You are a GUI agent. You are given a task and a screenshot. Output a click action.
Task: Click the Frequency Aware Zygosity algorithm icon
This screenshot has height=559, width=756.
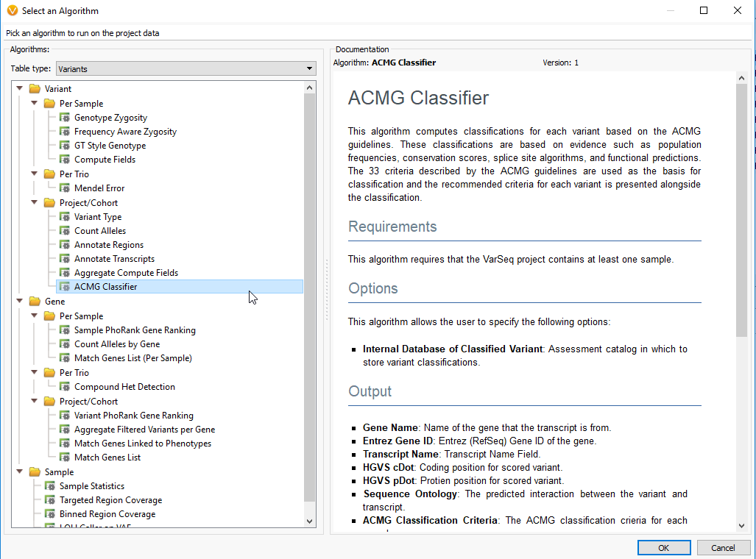click(x=65, y=131)
